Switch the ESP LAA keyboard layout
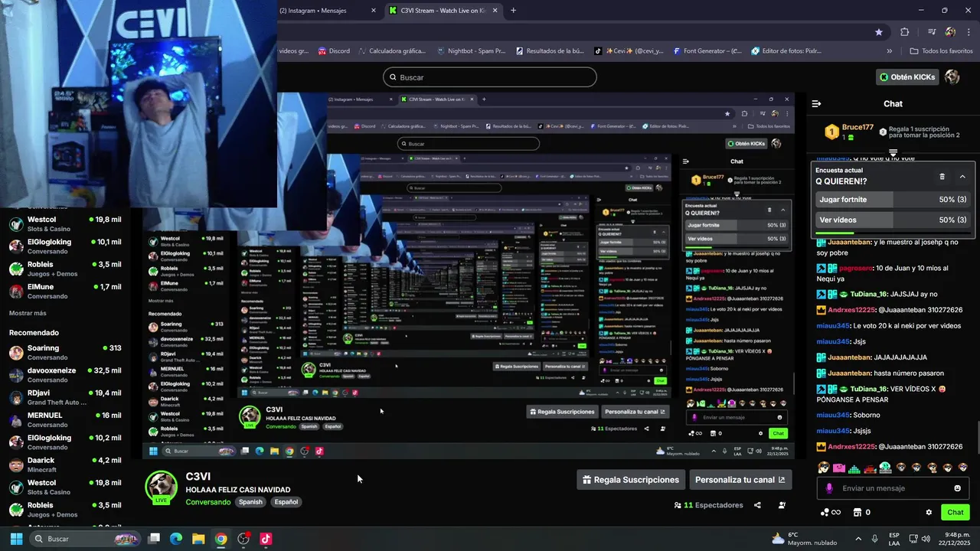 894,539
